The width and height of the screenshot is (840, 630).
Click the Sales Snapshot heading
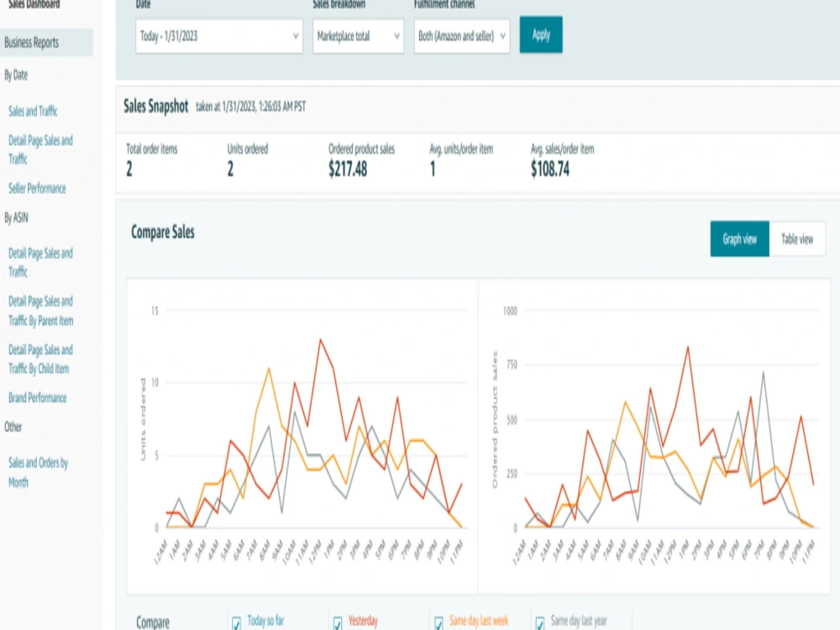[156, 106]
